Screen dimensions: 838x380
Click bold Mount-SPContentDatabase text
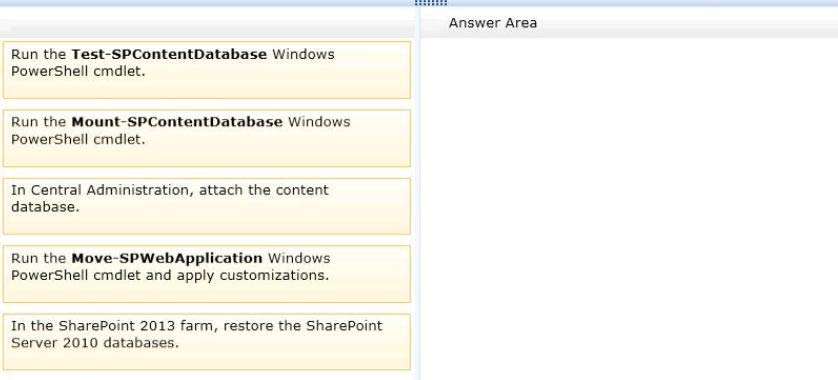coord(177,122)
